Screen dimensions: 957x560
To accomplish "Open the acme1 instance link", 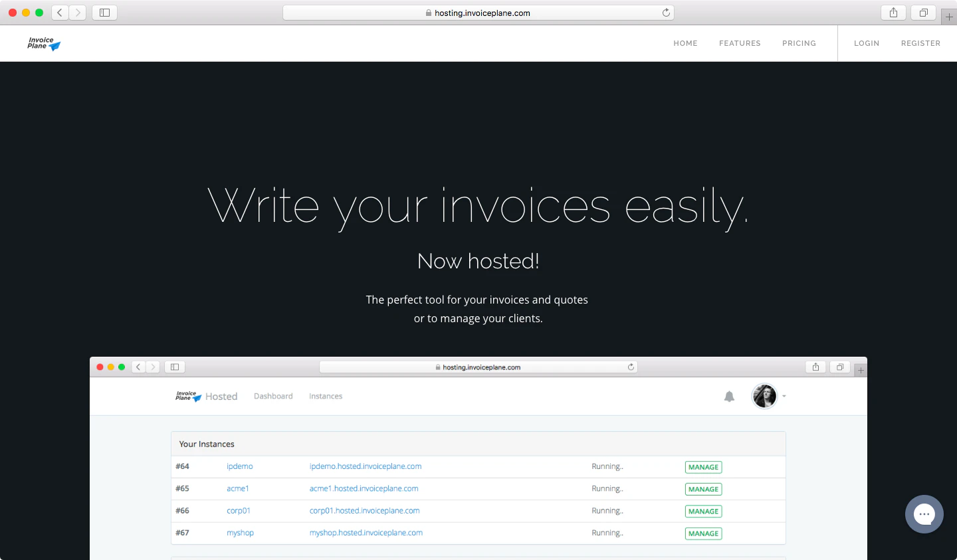I will click(x=238, y=488).
